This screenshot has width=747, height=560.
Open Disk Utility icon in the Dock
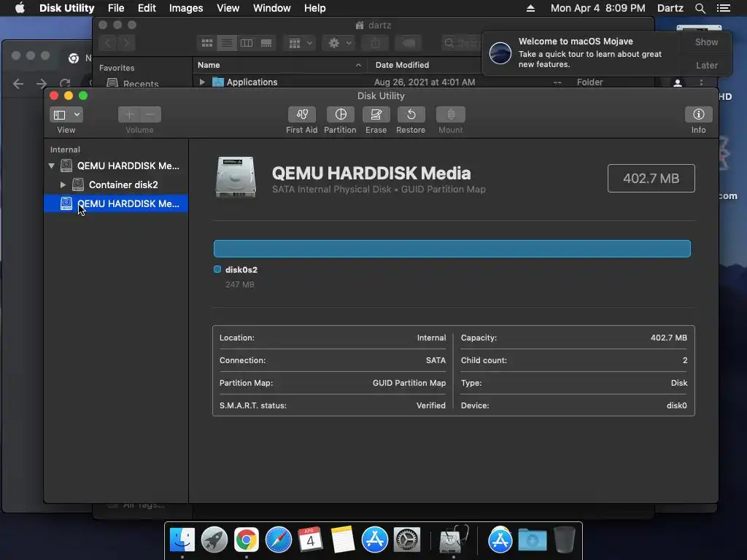pyautogui.click(x=454, y=540)
